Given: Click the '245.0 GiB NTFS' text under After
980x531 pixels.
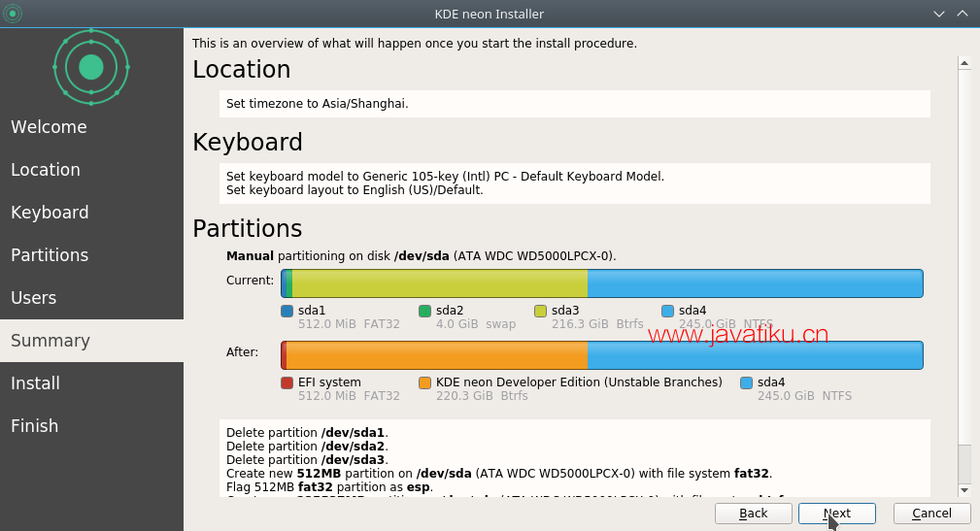Looking at the screenshot, I should [x=804, y=396].
